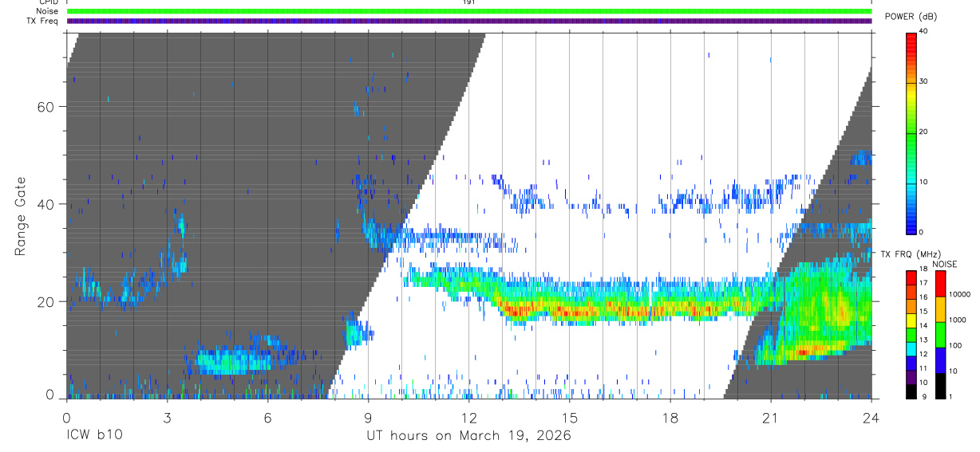980x452 pixels.
Task: Click the '30' tick on the POWER scale
Action: pos(923,81)
